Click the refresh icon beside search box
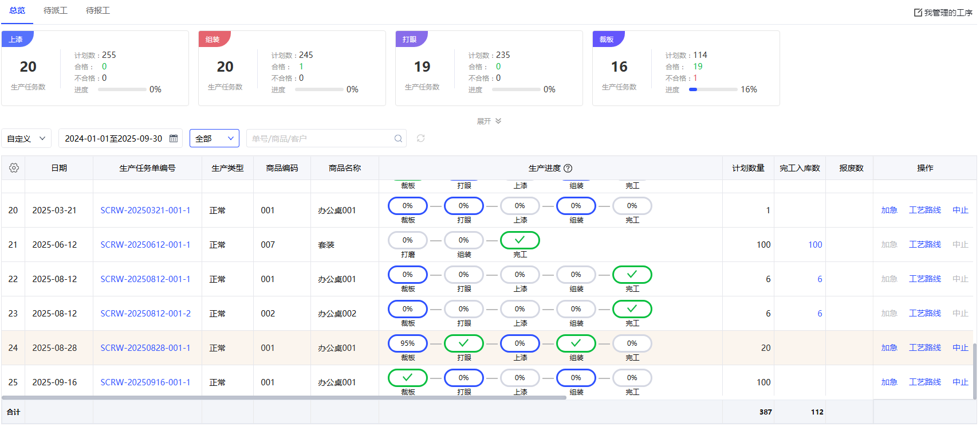The height and width of the screenshot is (426, 980). (420, 138)
